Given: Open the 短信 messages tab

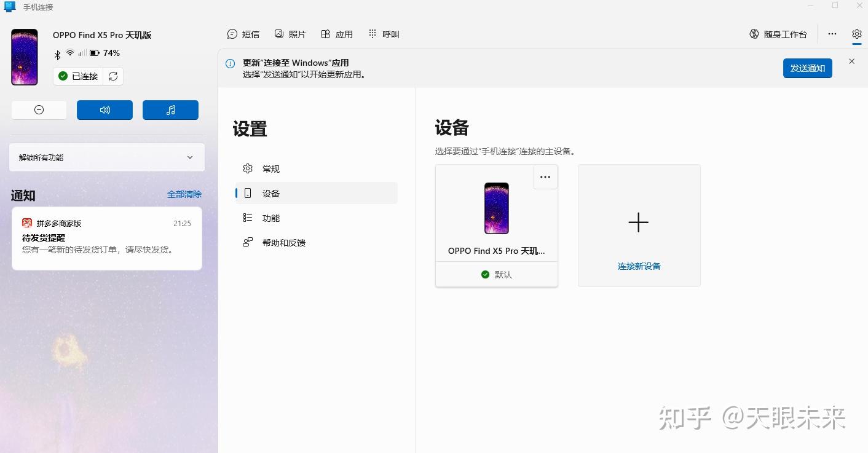Looking at the screenshot, I should [243, 34].
